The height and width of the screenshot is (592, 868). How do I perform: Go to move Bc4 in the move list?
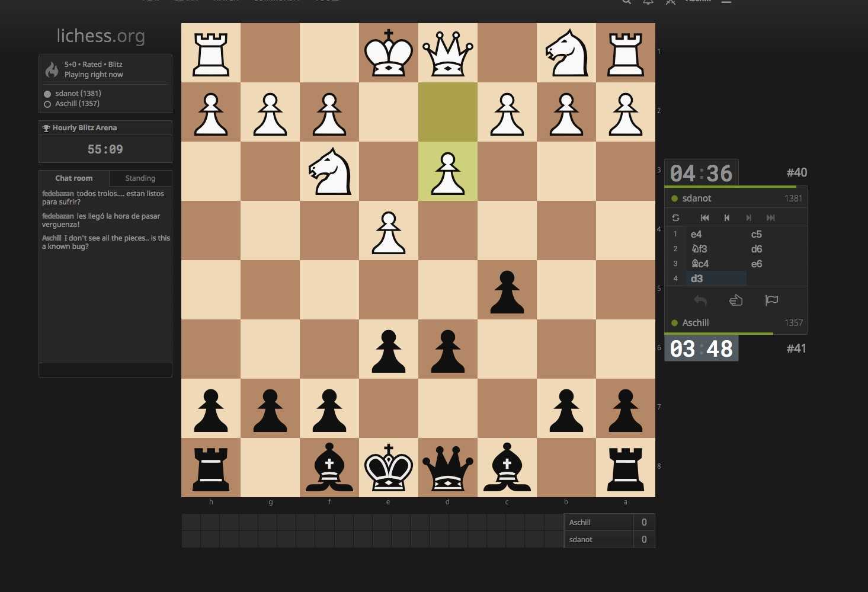click(715, 264)
